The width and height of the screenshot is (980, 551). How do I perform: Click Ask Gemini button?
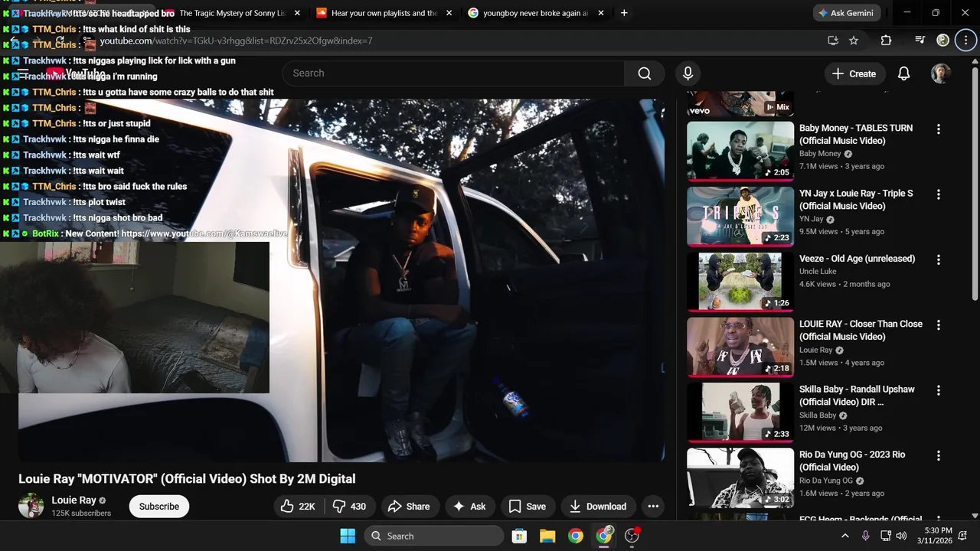[x=847, y=13]
